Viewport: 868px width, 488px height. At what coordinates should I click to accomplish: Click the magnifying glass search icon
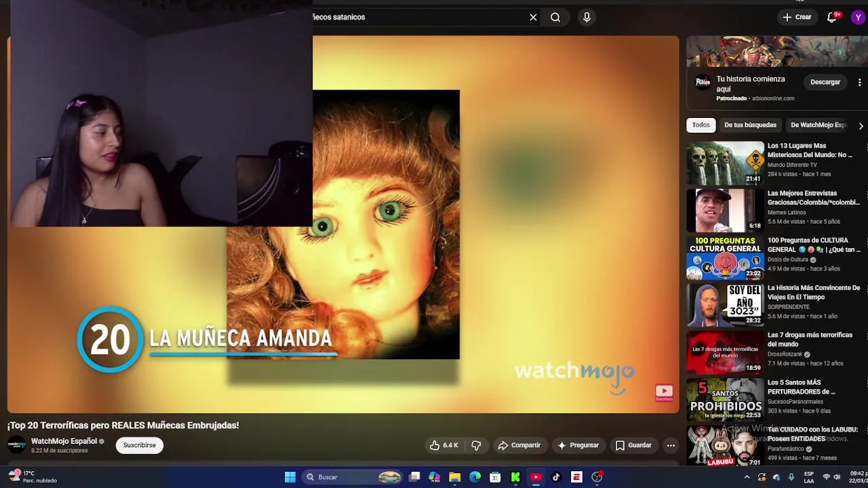(555, 18)
